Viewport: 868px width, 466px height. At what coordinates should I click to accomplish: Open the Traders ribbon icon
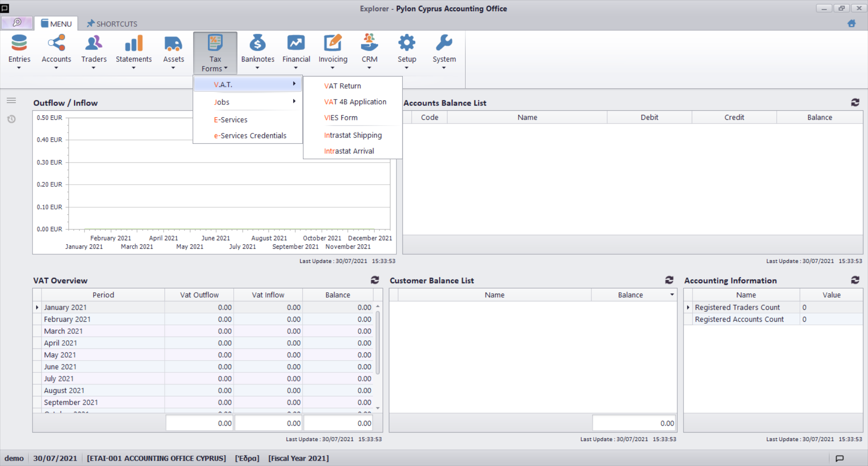(94, 43)
